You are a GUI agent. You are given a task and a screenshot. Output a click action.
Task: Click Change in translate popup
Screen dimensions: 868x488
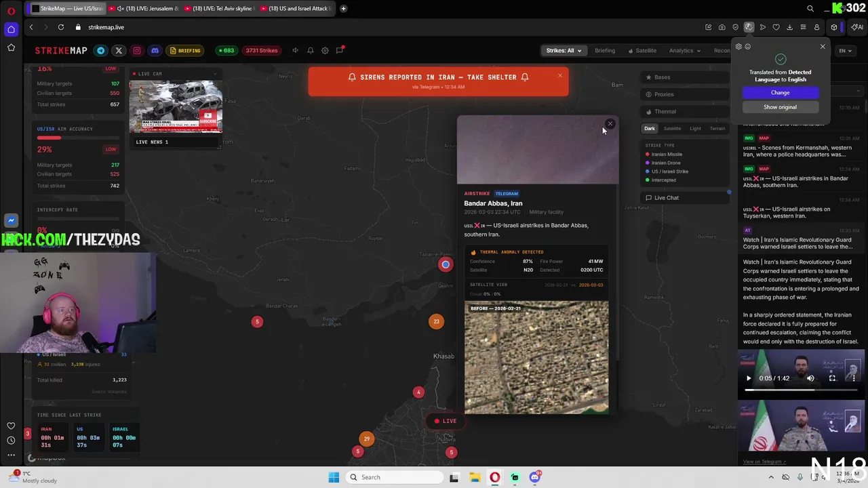(780, 92)
